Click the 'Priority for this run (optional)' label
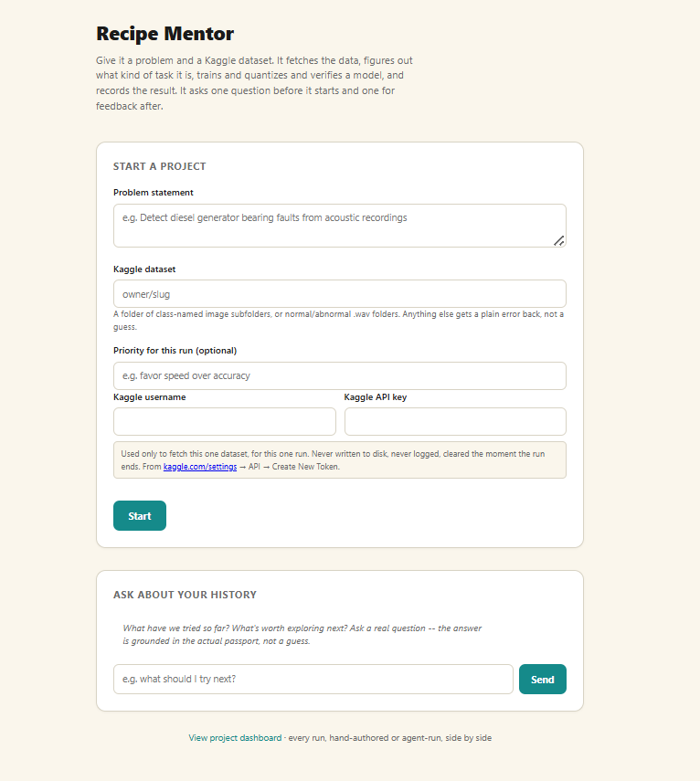Viewport: 700px width, 781px height. 175,350
